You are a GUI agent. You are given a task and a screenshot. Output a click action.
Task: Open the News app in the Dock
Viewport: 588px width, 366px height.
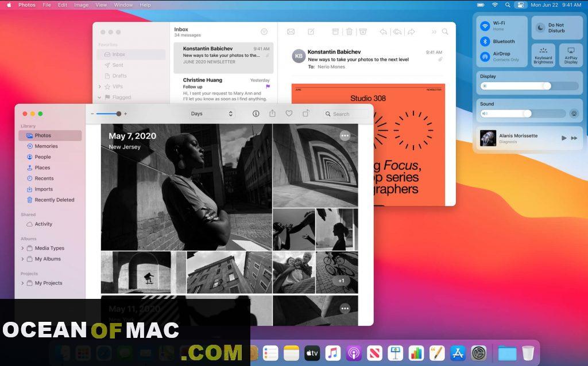[x=374, y=353]
